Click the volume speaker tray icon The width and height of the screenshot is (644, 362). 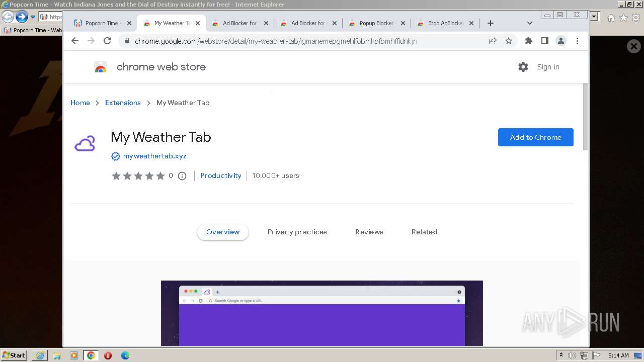click(x=572, y=355)
